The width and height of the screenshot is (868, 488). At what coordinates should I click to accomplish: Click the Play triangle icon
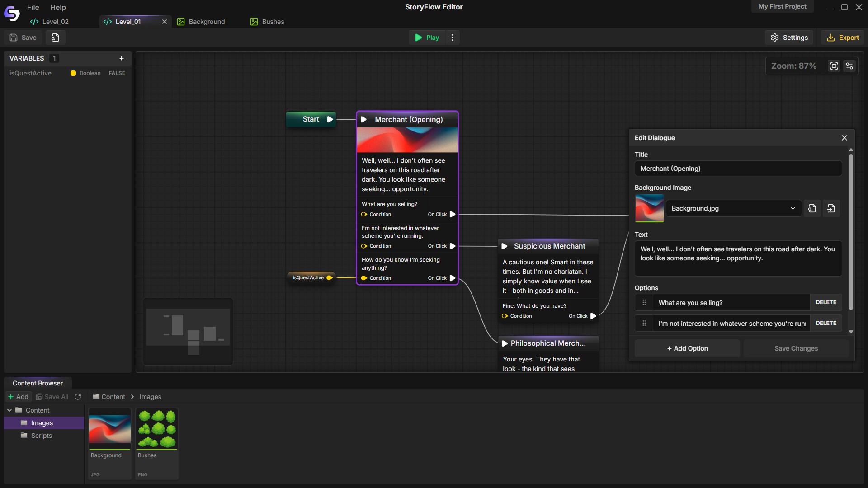(x=418, y=38)
